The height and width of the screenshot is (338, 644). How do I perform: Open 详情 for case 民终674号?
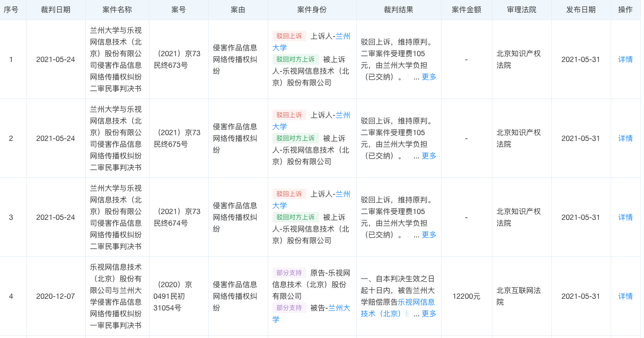(x=625, y=217)
